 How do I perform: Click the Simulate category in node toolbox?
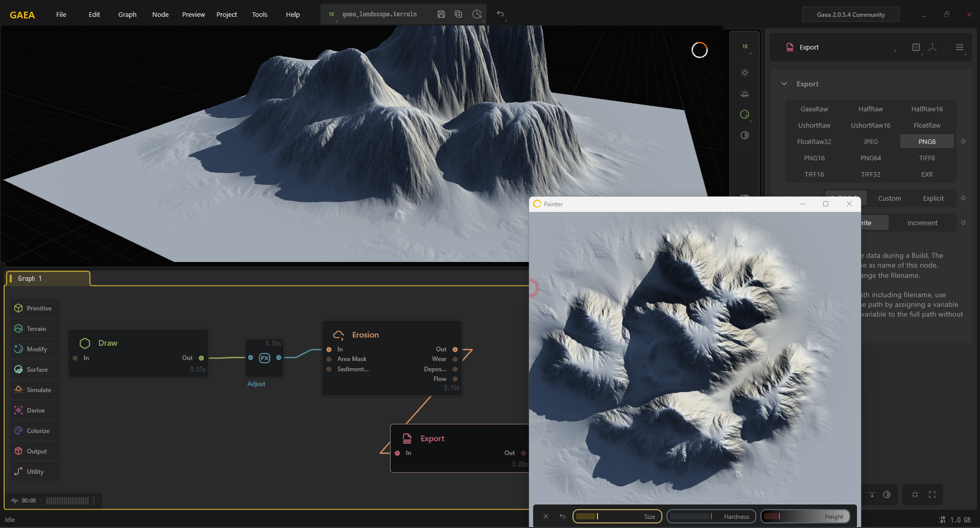(35, 390)
